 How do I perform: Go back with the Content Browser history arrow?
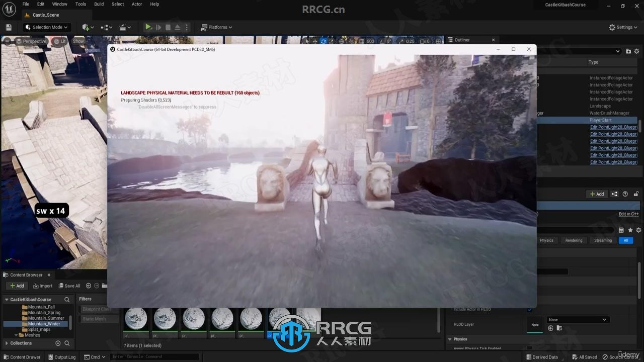coord(89,286)
